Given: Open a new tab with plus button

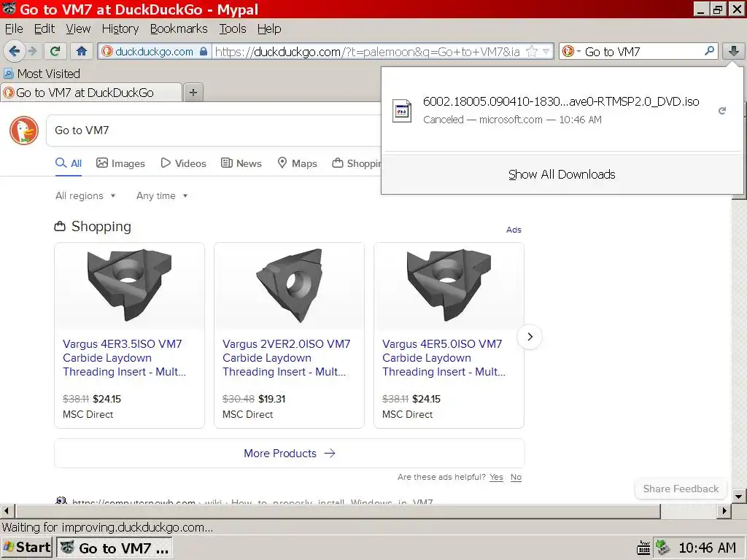Looking at the screenshot, I should (x=193, y=93).
